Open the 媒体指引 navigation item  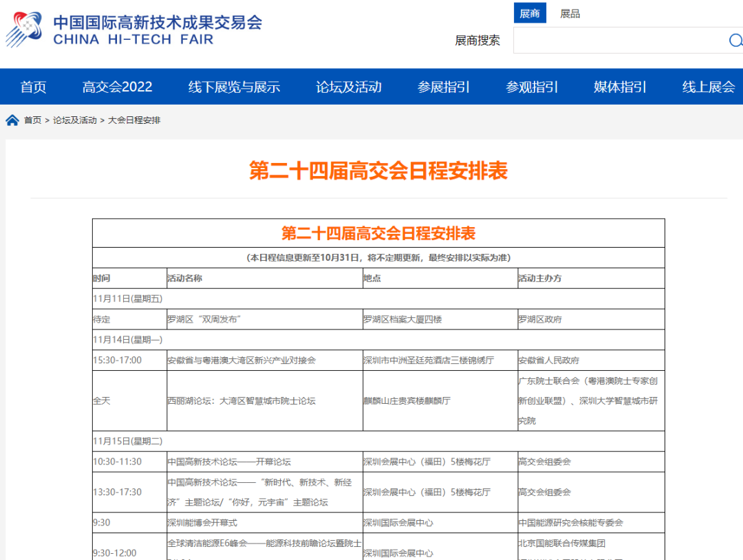[620, 87]
